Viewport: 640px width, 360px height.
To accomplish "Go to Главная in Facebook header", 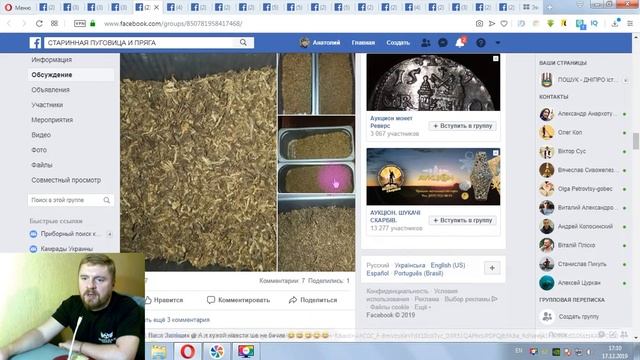I will tap(363, 42).
